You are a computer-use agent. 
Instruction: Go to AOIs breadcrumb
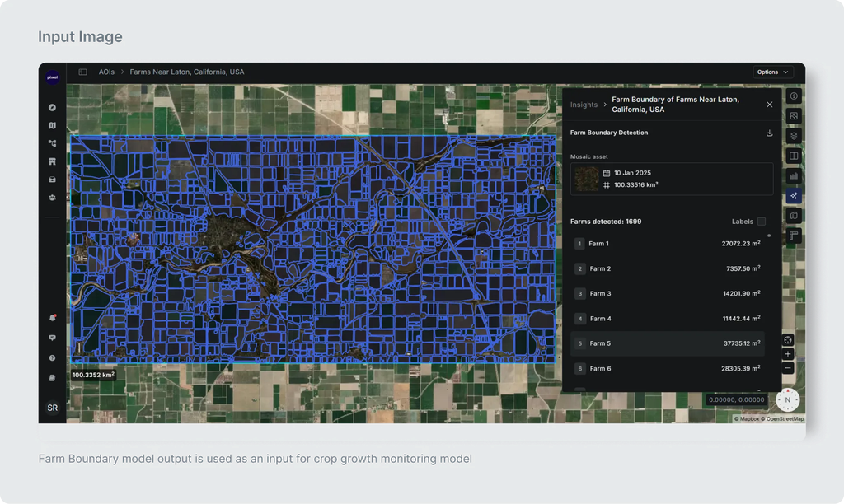[106, 72]
